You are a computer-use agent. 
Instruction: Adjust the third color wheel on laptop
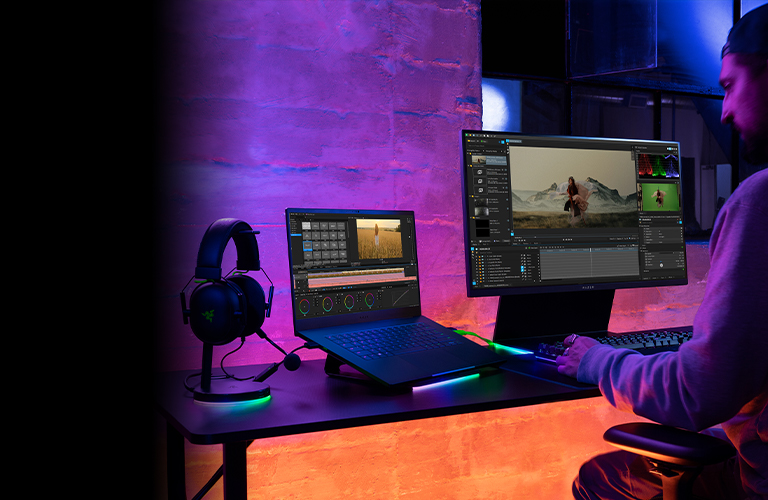click(349, 302)
